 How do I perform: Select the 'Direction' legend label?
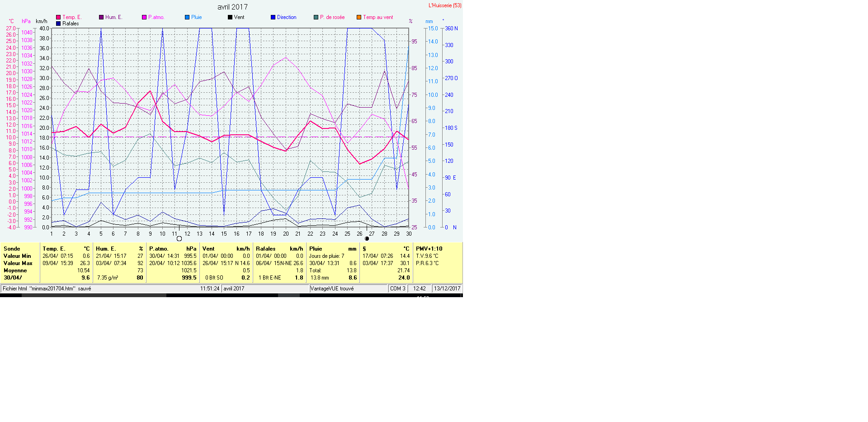click(x=287, y=17)
